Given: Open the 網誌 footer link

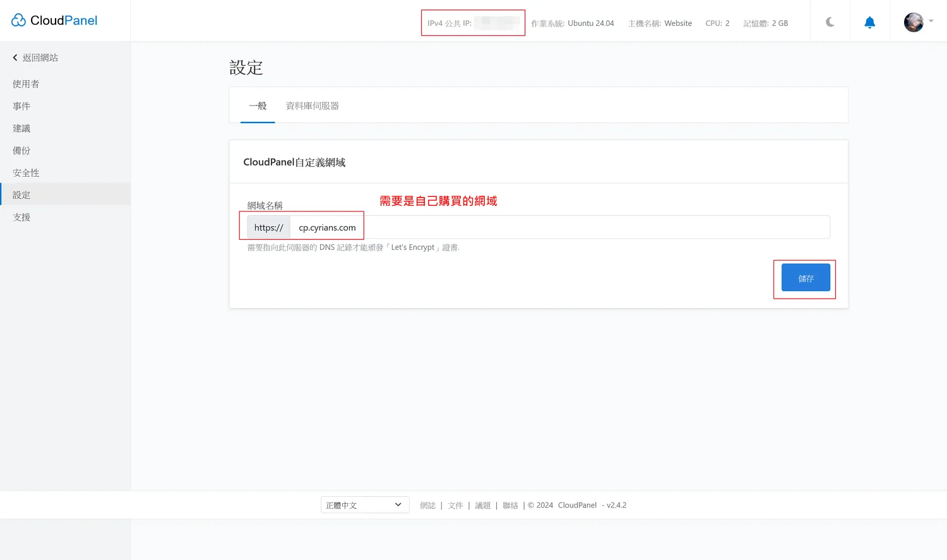Looking at the screenshot, I should pos(427,505).
